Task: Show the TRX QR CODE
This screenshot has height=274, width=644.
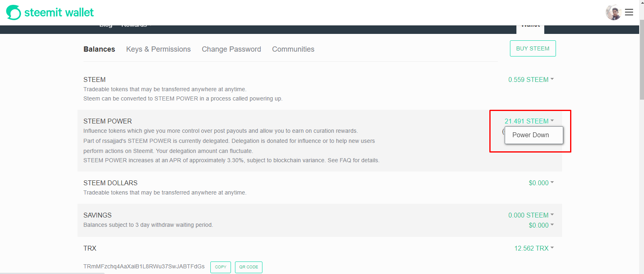Action: pyautogui.click(x=249, y=267)
